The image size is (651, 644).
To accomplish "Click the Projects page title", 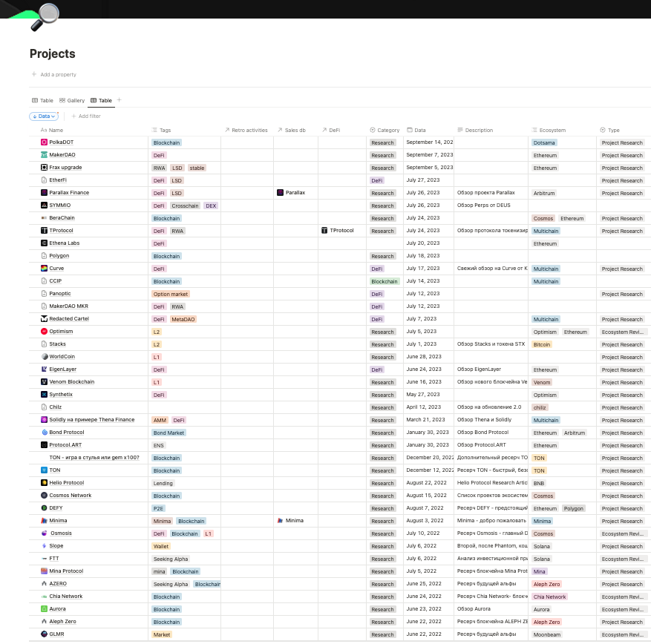I will [x=53, y=54].
